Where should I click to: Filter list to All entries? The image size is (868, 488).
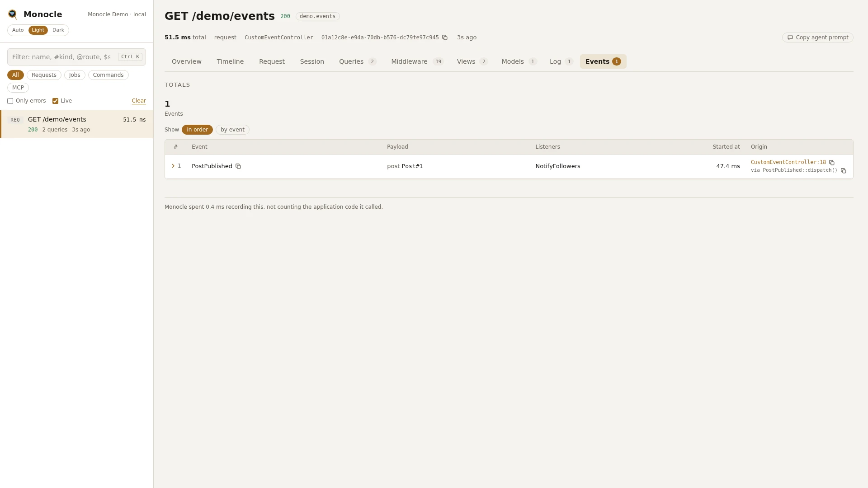[15, 75]
